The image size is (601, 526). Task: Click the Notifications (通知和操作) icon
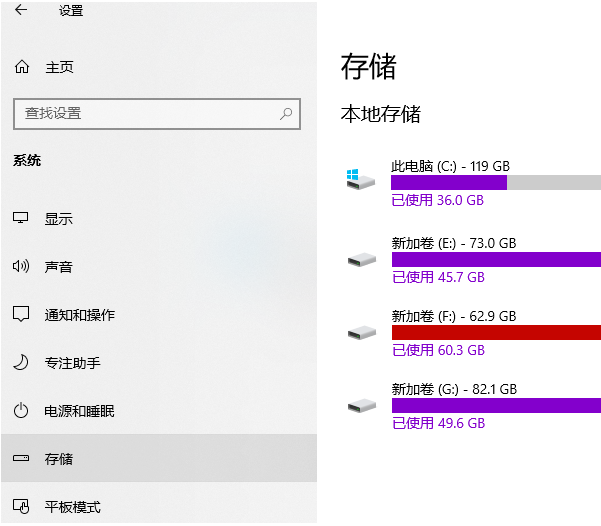[x=22, y=315]
